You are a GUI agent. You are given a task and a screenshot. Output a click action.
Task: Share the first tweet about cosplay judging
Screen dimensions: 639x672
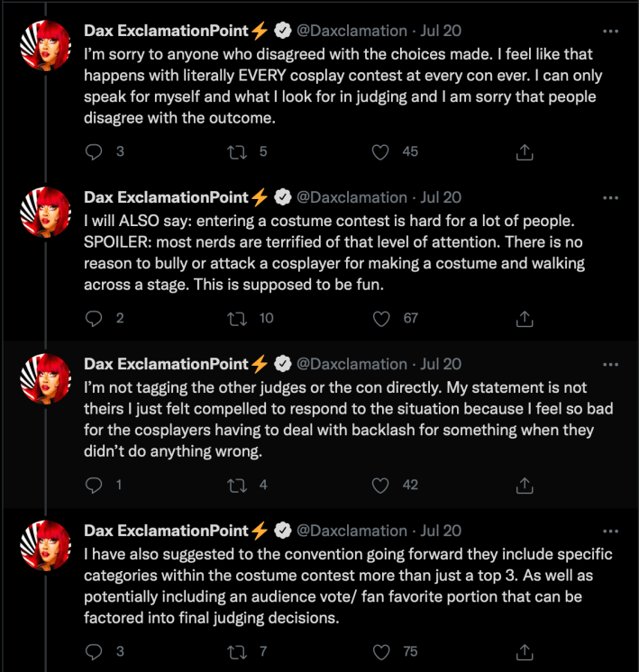coord(525,152)
